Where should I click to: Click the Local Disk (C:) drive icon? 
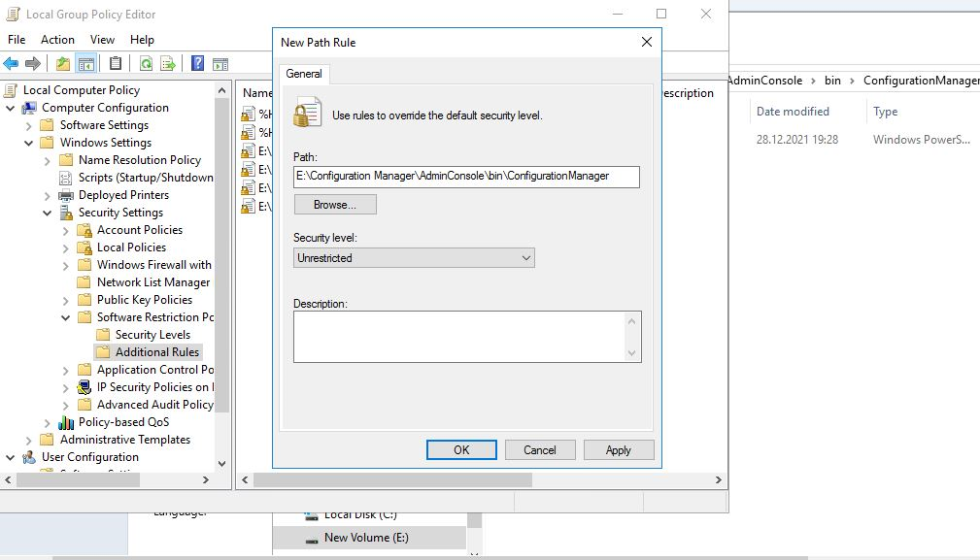(311, 515)
